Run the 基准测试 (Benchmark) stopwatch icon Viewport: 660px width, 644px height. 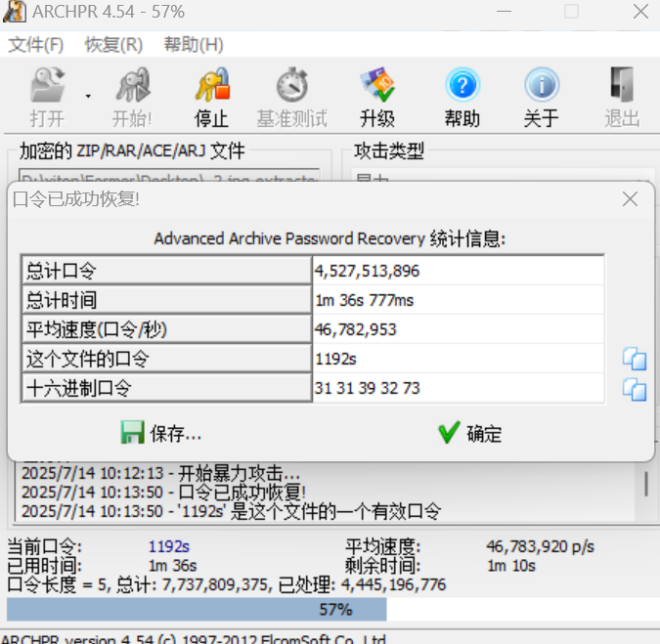[x=293, y=89]
